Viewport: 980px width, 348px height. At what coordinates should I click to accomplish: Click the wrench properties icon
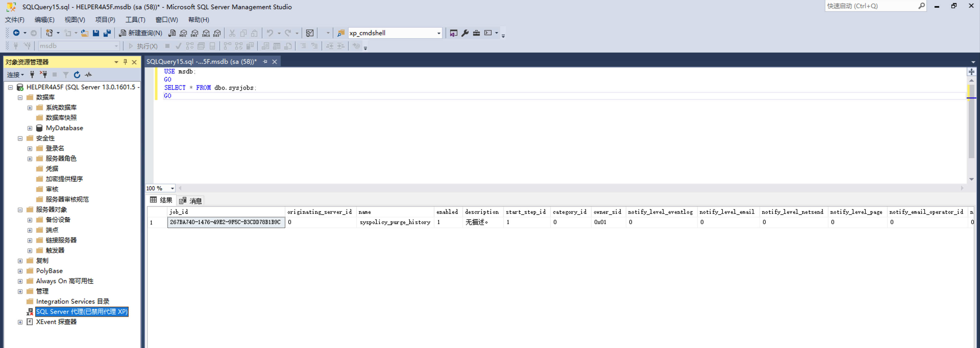(x=465, y=33)
